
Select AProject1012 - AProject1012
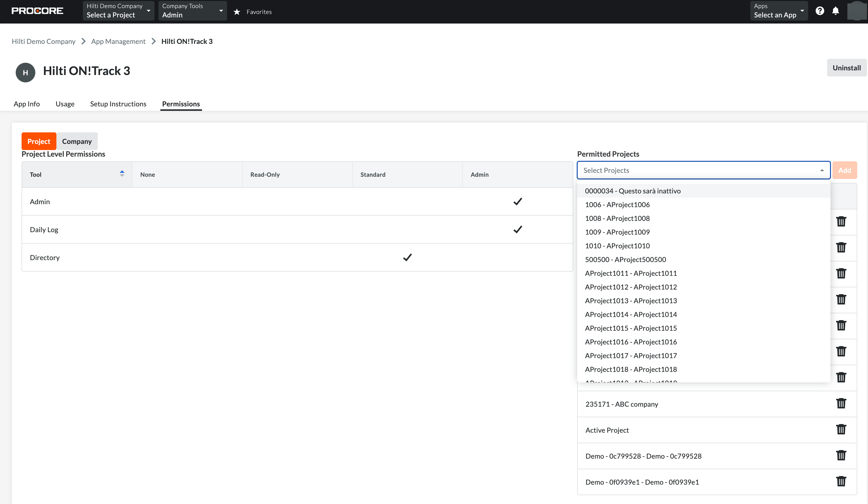[704, 287]
